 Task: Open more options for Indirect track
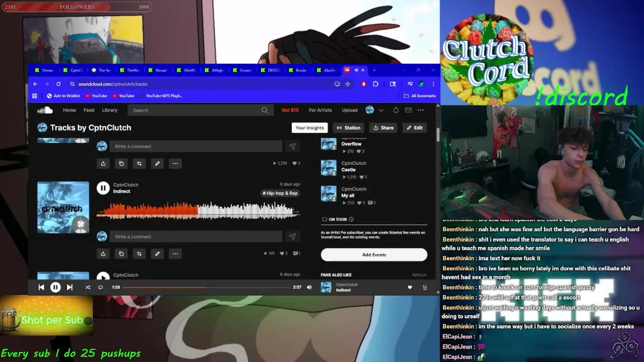point(175,254)
